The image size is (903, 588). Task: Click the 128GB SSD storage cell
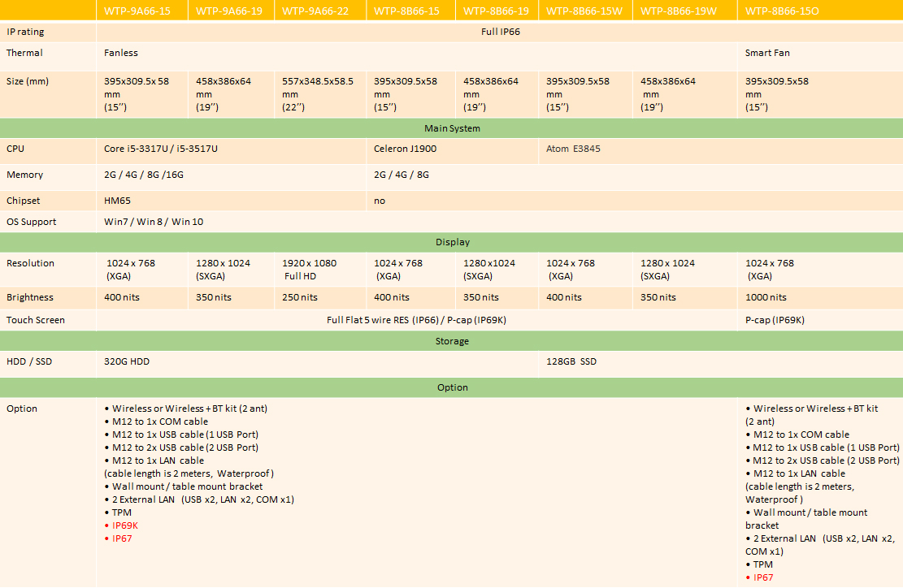pyautogui.click(x=571, y=361)
